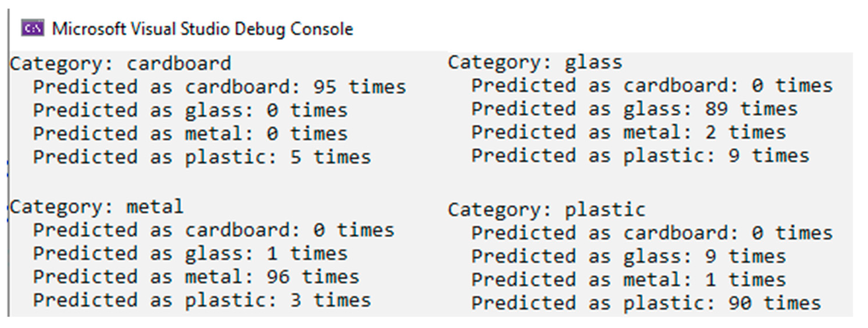
Task: Click 'Predicted as plastic: 90 times' line
Action: coord(646,303)
